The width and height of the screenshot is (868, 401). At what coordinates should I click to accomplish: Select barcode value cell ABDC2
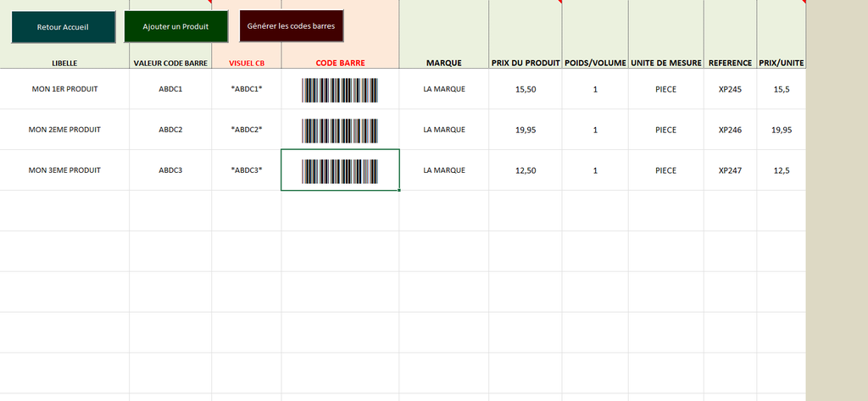click(x=170, y=130)
